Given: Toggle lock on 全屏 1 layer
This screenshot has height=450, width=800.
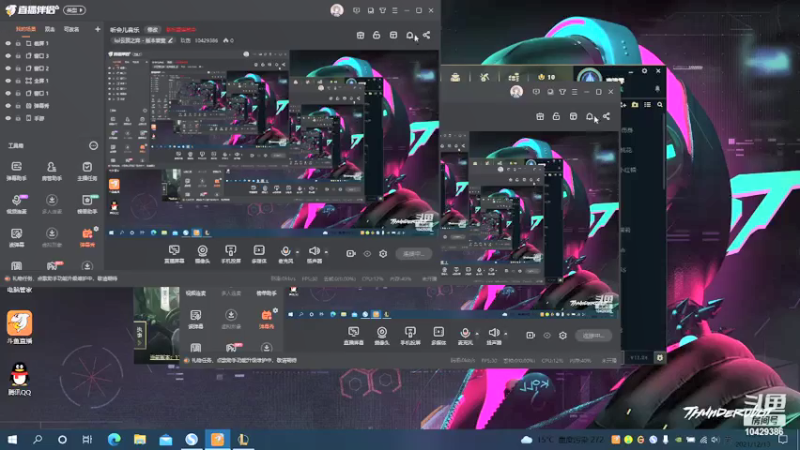Looking at the screenshot, I should (18, 81).
